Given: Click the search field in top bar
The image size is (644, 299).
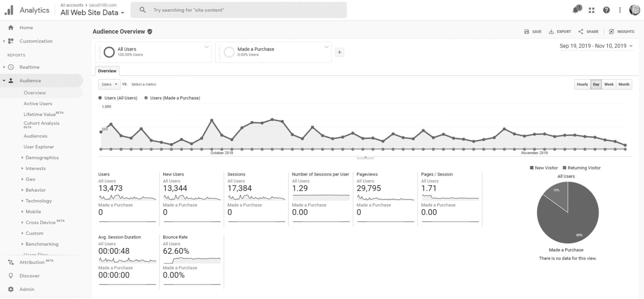Looking at the screenshot, I should pos(238,10).
